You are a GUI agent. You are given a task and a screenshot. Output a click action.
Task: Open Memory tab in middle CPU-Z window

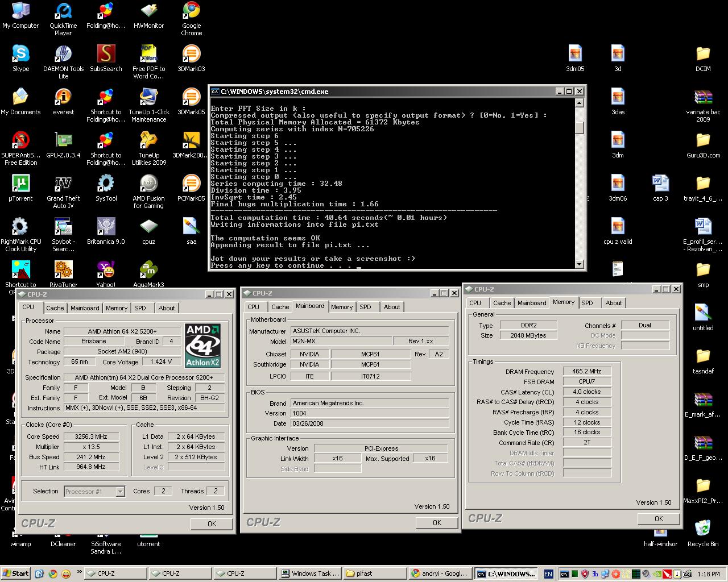[342, 307]
